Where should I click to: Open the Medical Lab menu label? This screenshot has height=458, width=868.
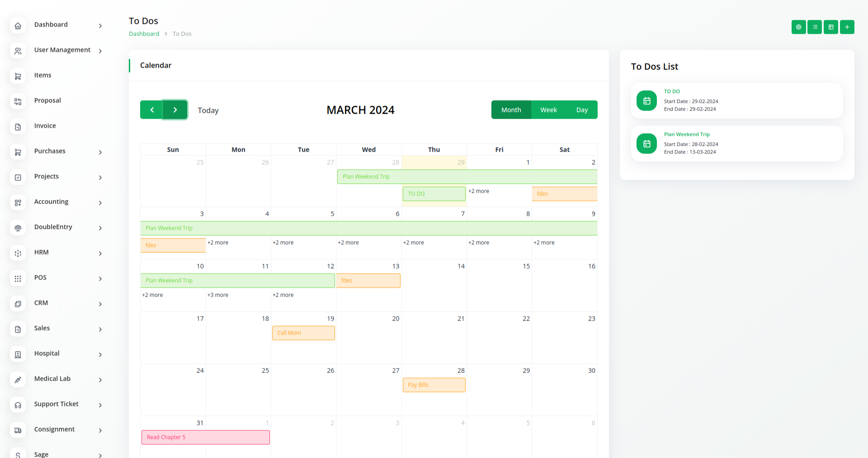(52, 379)
